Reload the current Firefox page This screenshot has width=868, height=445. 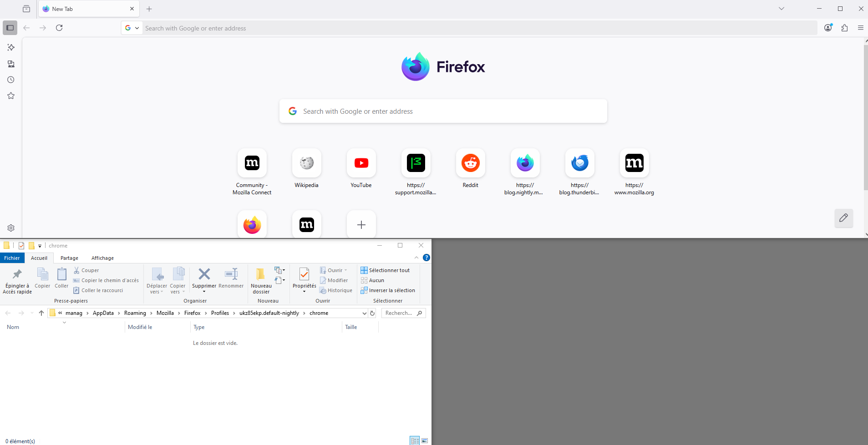pyautogui.click(x=59, y=28)
